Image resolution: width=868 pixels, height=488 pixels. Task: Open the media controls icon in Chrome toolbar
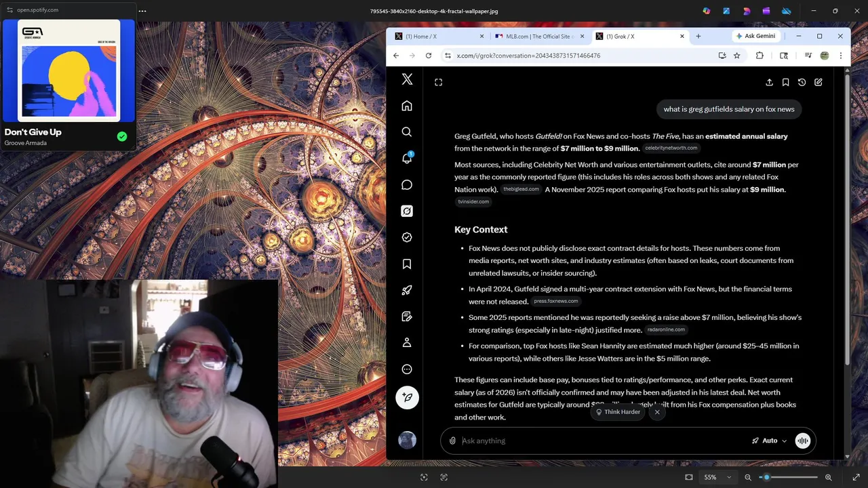click(x=808, y=56)
